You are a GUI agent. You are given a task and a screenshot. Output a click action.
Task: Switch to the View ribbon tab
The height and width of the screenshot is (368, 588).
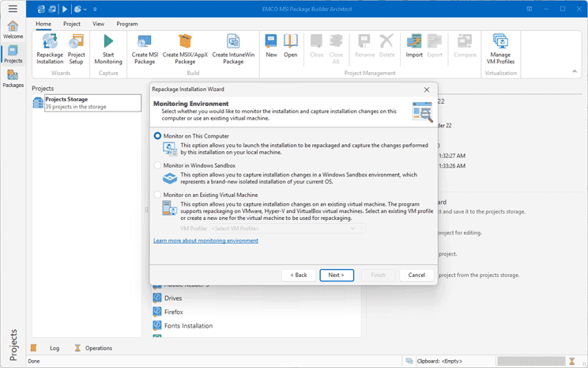tap(98, 24)
